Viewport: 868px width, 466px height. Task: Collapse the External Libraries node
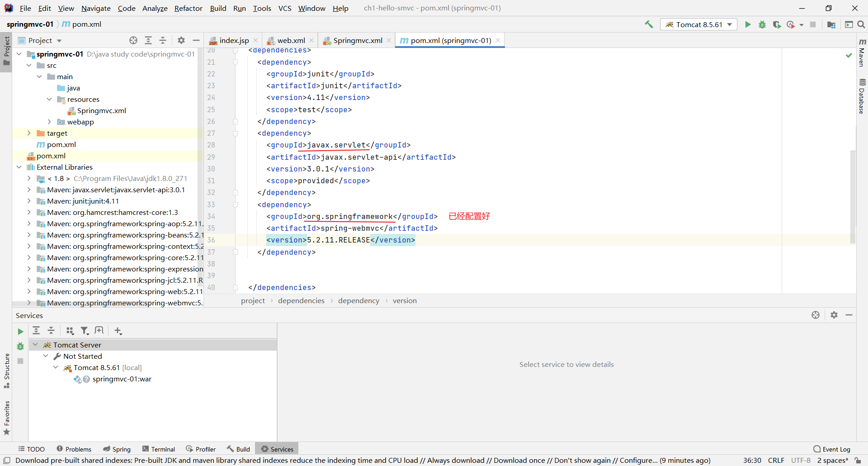[19, 167]
